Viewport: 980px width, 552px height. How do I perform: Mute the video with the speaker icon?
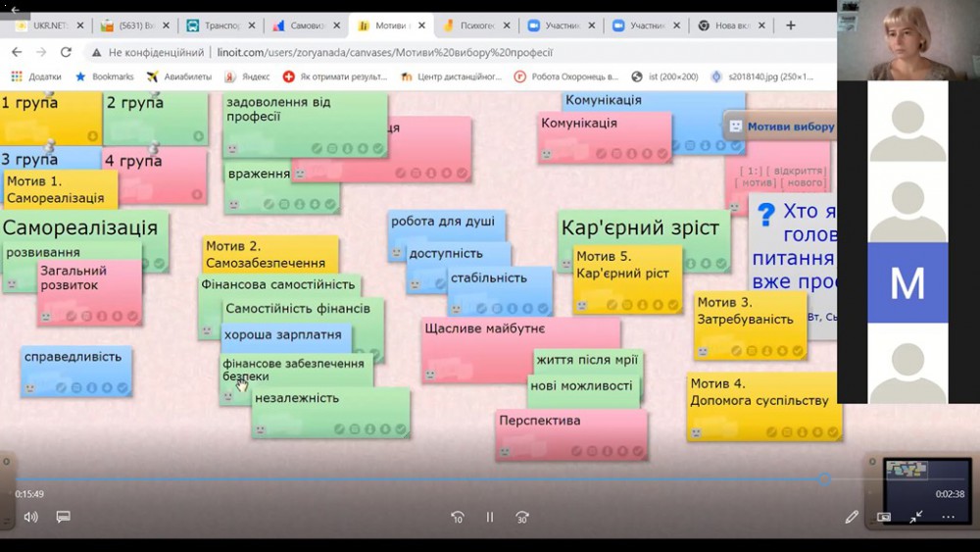click(30, 517)
